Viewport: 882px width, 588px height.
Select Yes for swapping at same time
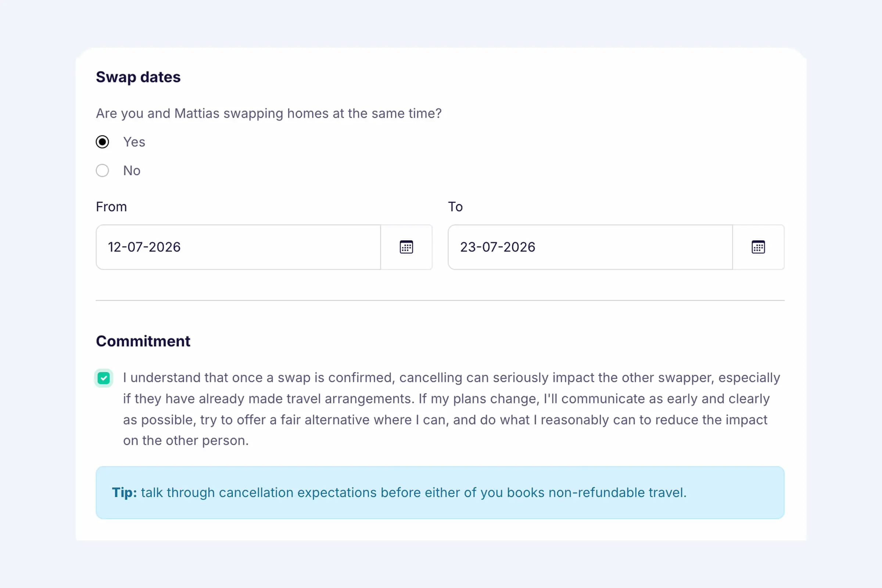pyautogui.click(x=103, y=142)
